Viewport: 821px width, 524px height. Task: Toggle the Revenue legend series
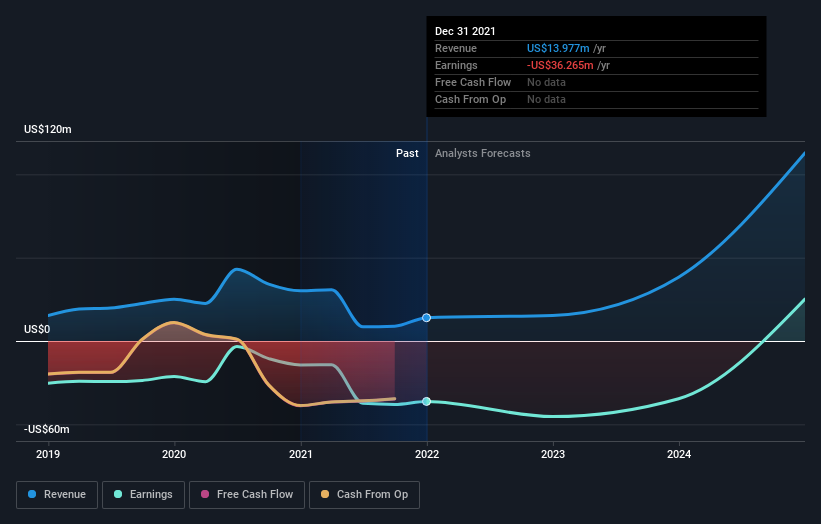pyautogui.click(x=57, y=495)
